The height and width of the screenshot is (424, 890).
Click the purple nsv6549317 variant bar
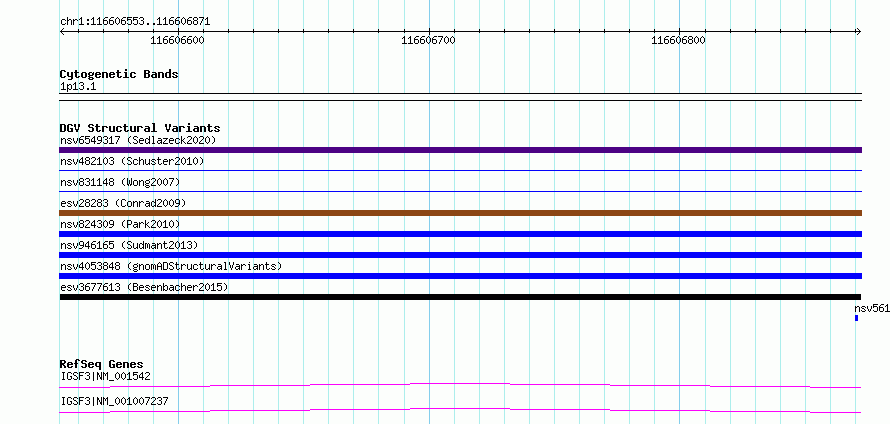(460, 150)
